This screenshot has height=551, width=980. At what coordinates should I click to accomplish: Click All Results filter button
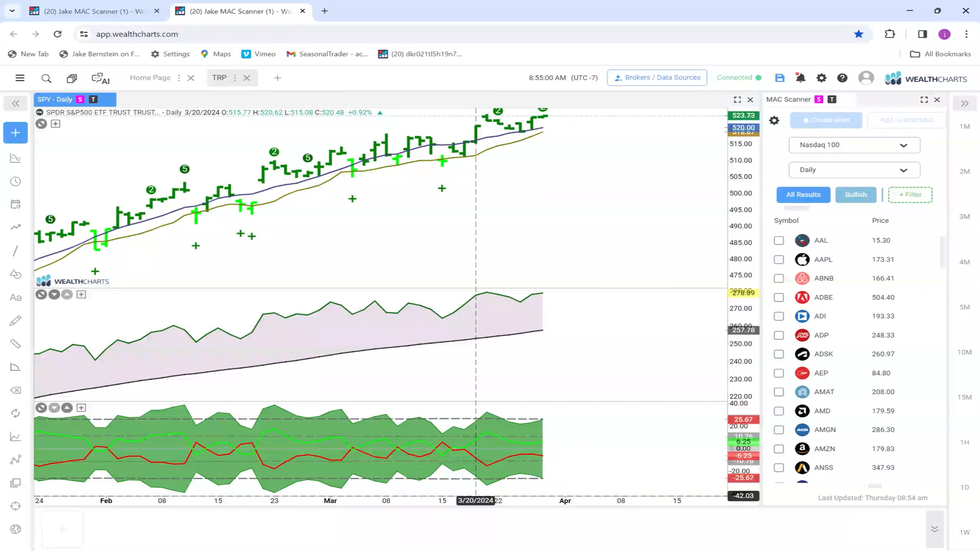(803, 195)
